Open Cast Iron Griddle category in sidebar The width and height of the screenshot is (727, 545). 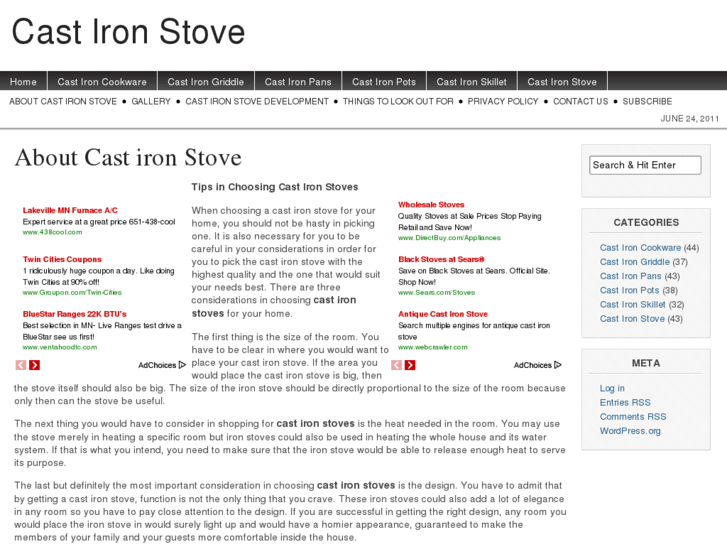click(635, 262)
